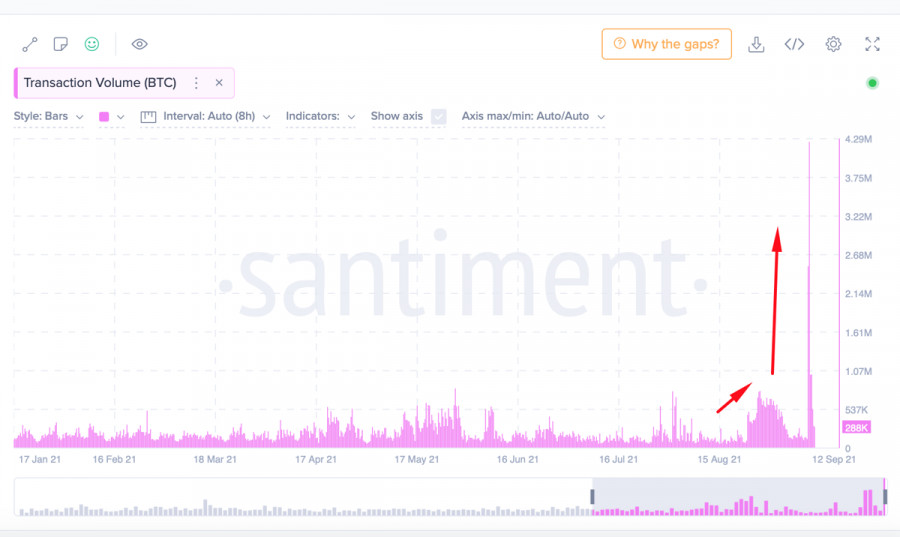Open chart settings gear

point(833,44)
